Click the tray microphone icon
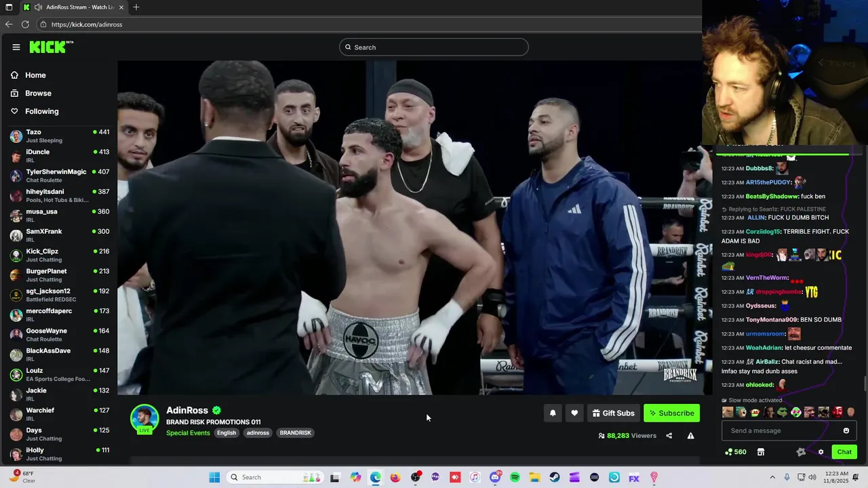This screenshot has width=868, height=488. coord(787,477)
